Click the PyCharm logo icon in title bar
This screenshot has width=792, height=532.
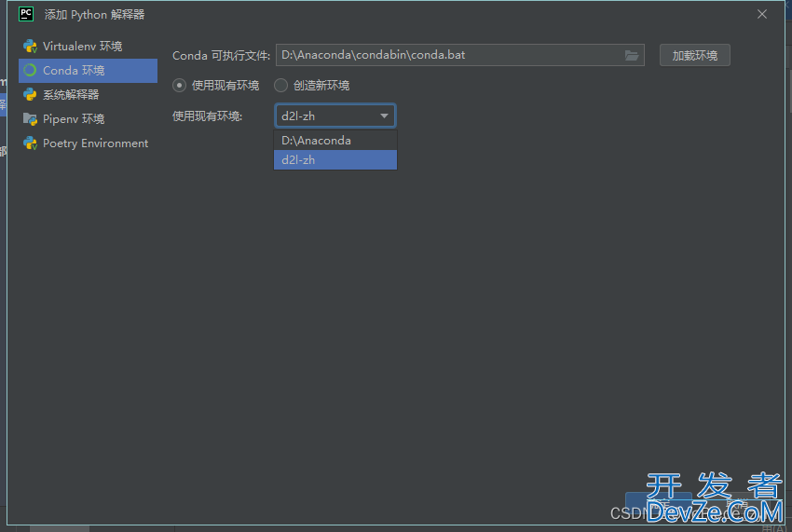[x=26, y=14]
